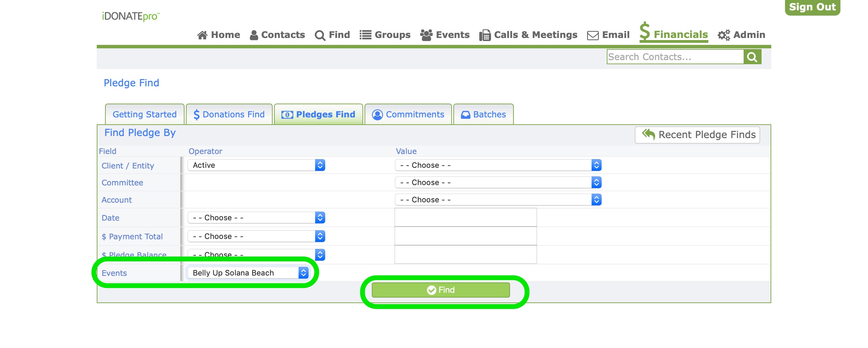Screen dimensions: 868x348
Task: Open Recent Pledge Finds button
Action: tap(697, 135)
